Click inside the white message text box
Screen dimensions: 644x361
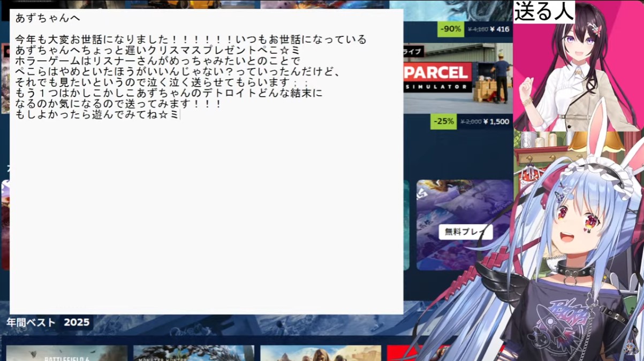[x=206, y=214]
